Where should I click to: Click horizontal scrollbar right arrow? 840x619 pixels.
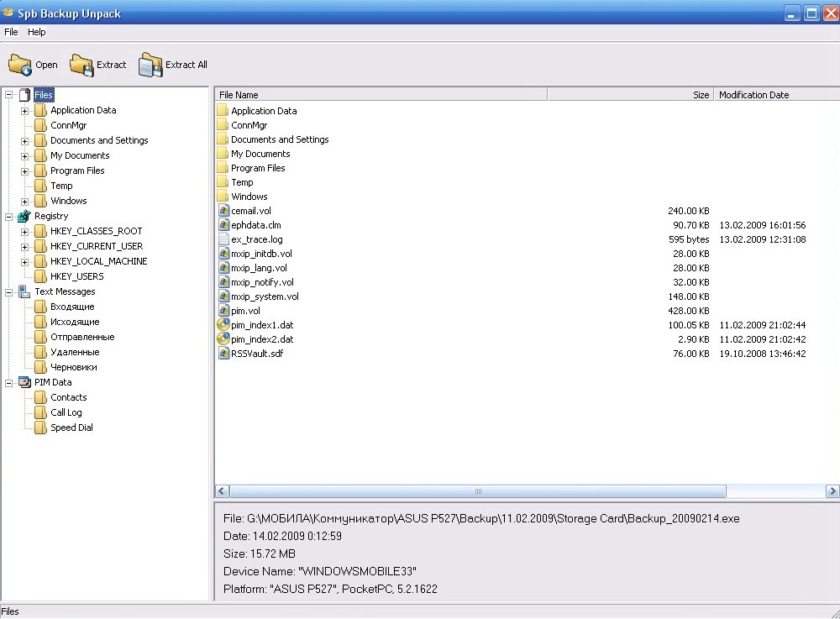[x=832, y=491]
